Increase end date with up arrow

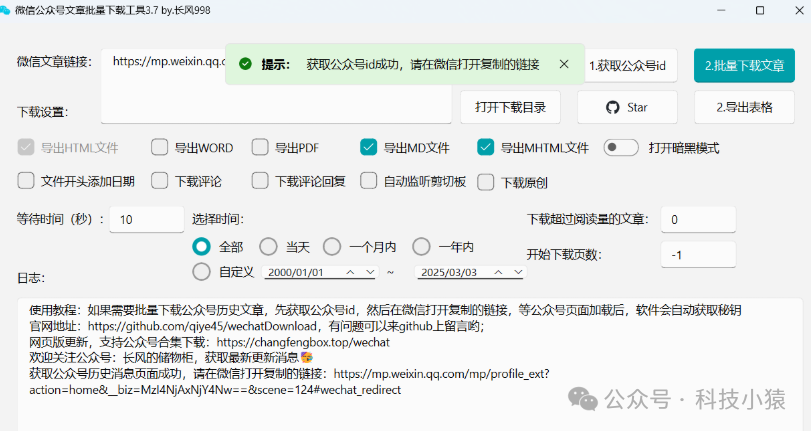[498, 272]
